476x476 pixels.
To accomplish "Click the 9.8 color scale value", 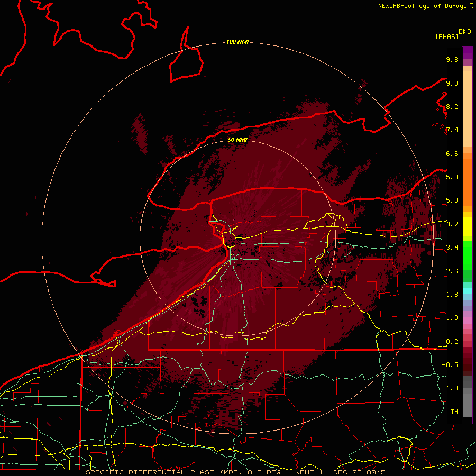I will click(452, 59).
